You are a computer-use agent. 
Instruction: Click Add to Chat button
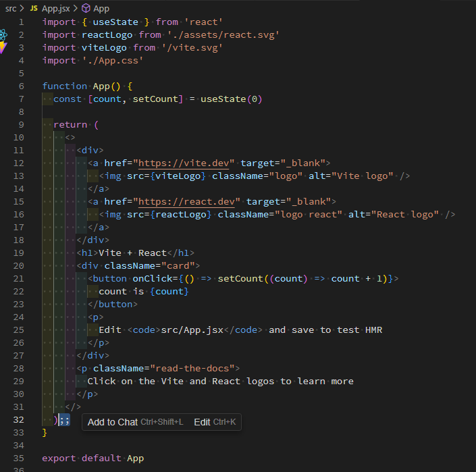(x=136, y=422)
